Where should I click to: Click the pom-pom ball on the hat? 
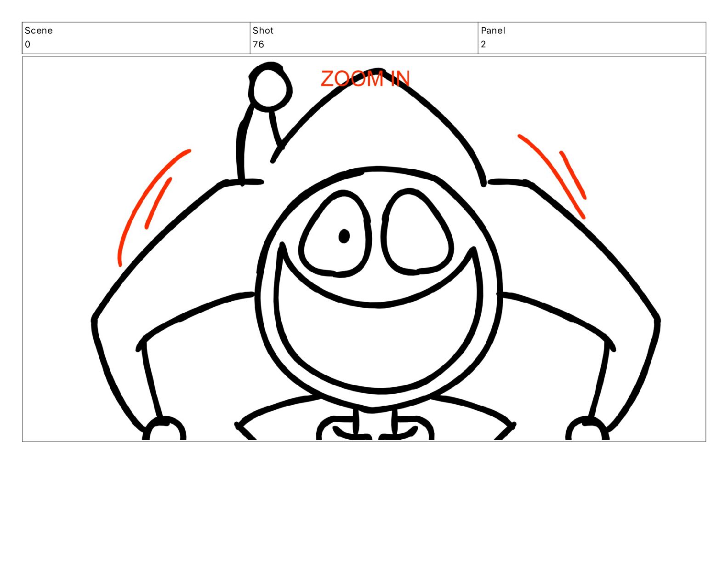pos(271,87)
